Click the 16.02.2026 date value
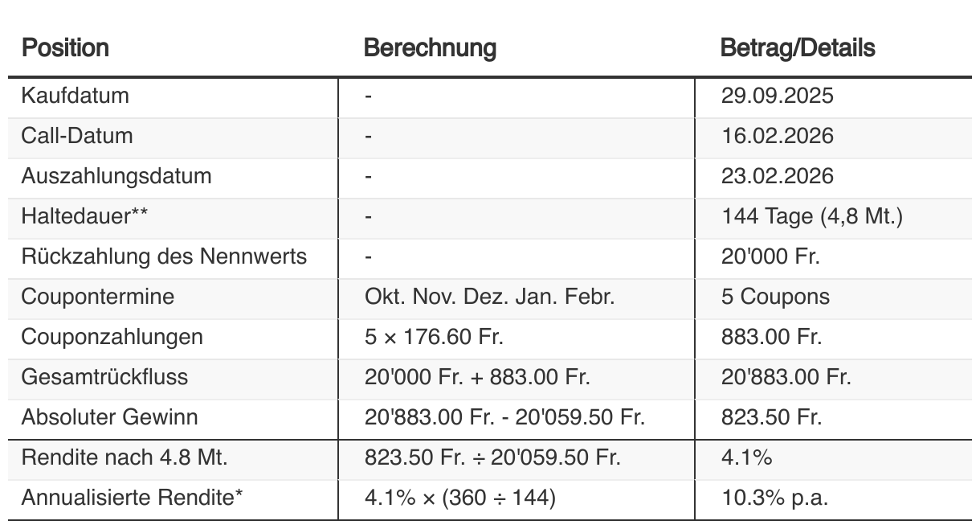 (777, 136)
